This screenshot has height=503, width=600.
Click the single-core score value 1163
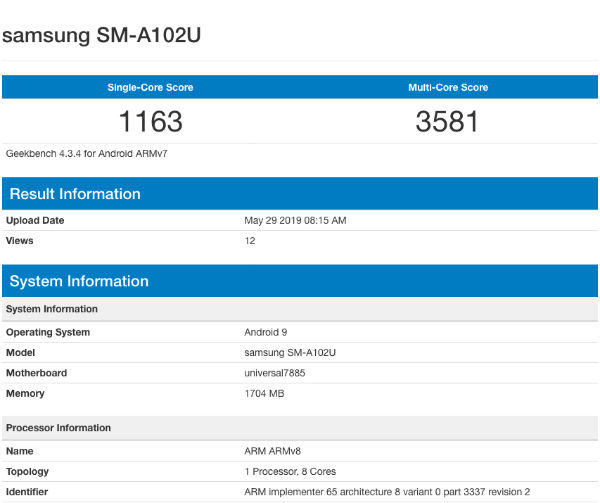pyautogui.click(x=151, y=122)
